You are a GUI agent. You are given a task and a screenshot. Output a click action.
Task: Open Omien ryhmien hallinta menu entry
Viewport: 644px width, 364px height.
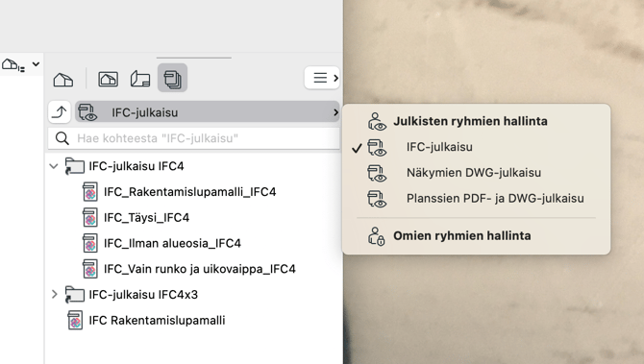pos(476,235)
